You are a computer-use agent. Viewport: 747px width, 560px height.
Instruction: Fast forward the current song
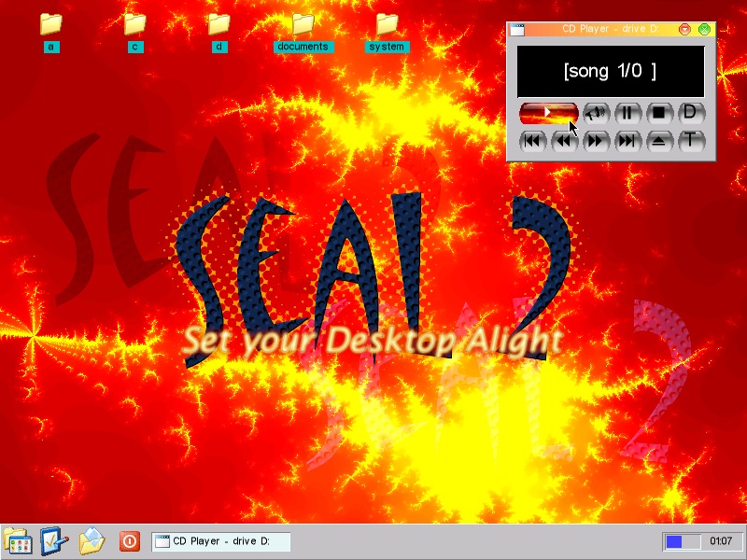pyautogui.click(x=596, y=142)
